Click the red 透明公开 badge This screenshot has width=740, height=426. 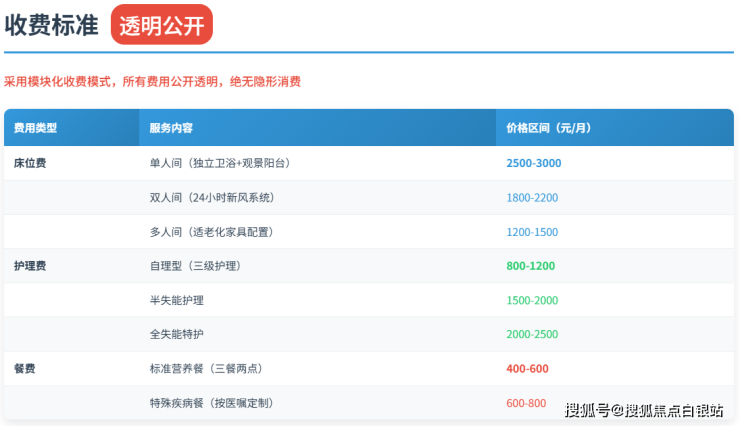click(x=161, y=27)
